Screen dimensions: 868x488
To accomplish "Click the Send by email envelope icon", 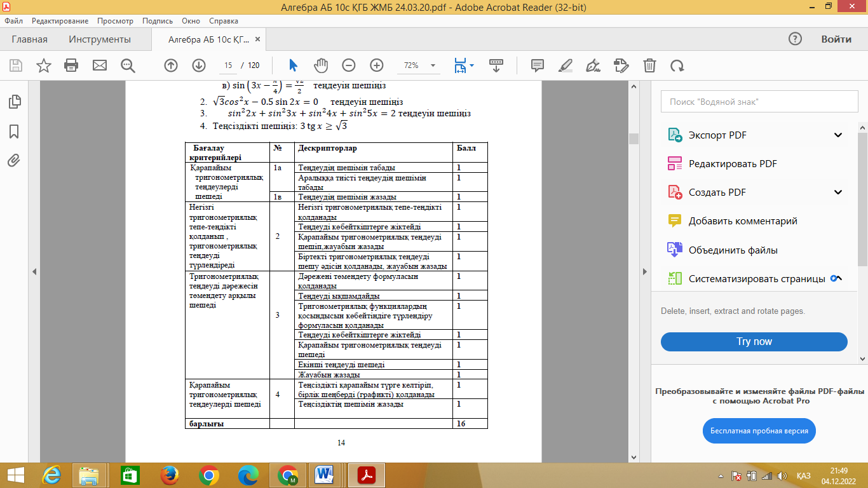I will click(x=100, y=65).
